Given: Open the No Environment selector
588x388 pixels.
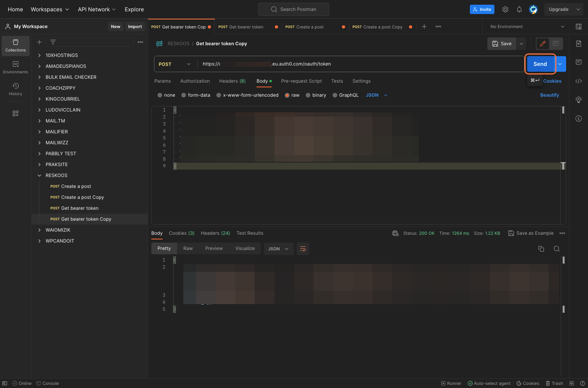Looking at the screenshot, I should pos(527,27).
